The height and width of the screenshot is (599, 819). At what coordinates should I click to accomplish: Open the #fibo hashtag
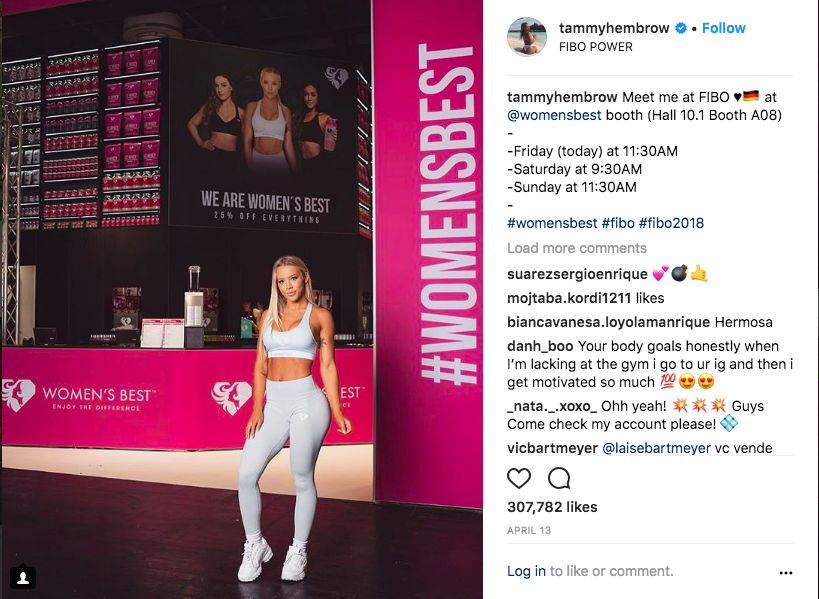(618, 223)
